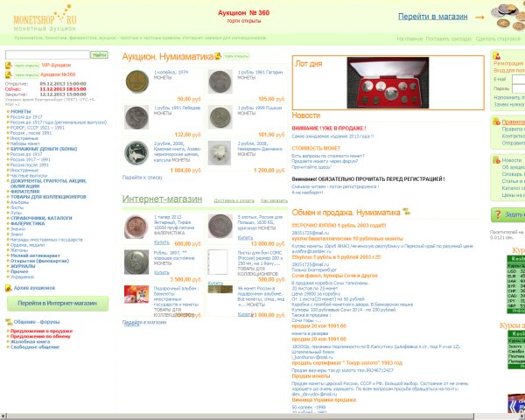
Task: Open the 1 рубль 1981 Гагарин coin image
Action: (x=220, y=81)
